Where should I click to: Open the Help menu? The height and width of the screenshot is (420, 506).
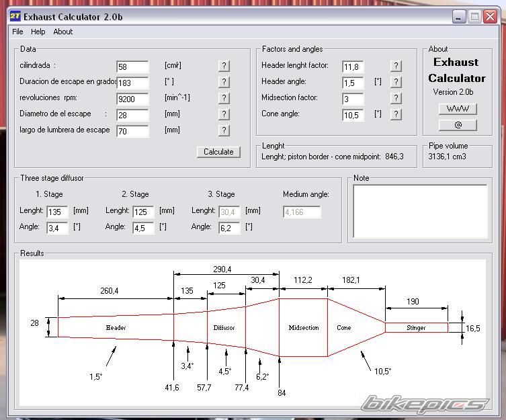[x=38, y=32]
